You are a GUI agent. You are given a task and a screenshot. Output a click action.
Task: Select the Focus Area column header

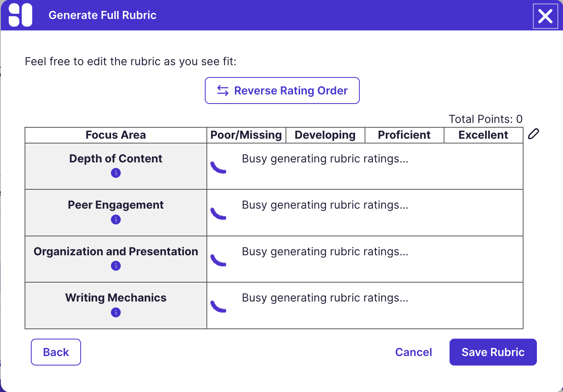point(116,135)
